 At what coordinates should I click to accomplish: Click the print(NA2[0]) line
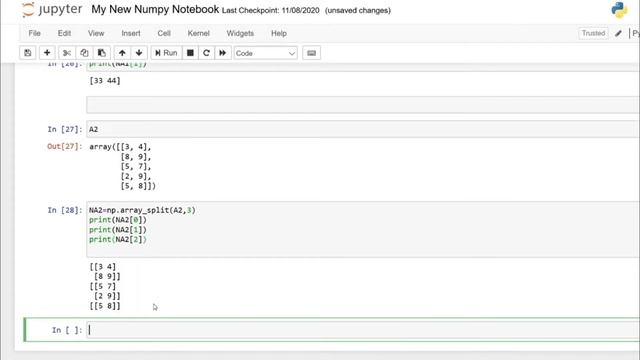click(x=118, y=220)
